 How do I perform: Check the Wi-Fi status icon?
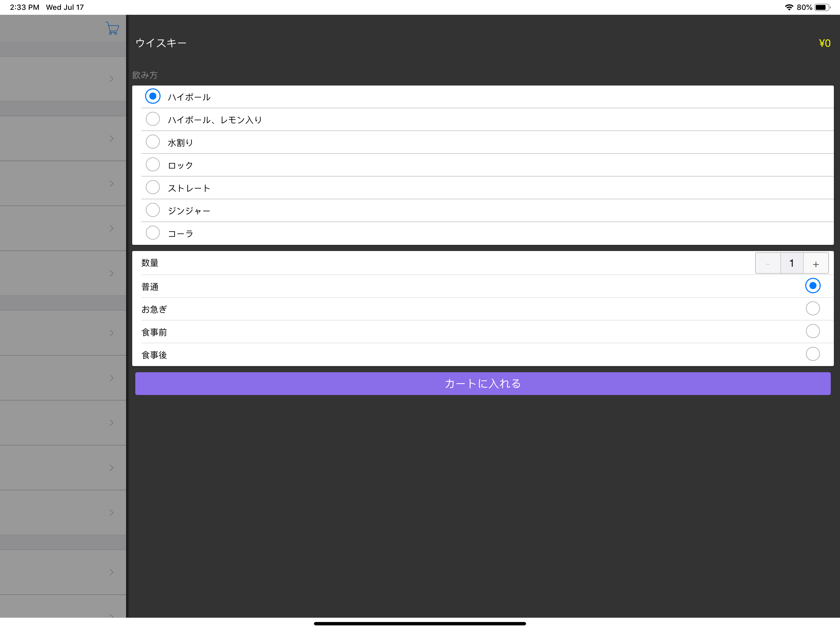click(x=789, y=7)
